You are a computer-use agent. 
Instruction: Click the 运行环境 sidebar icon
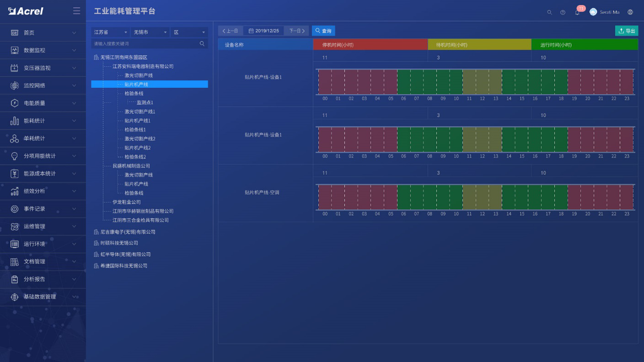pyautogui.click(x=15, y=244)
